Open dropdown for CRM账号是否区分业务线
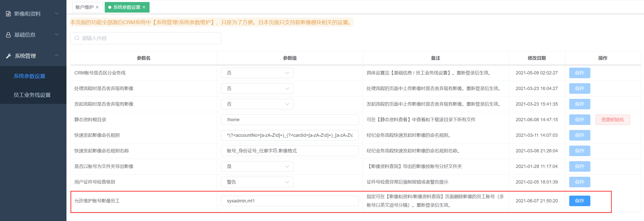The height and width of the screenshot is (221, 644). coord(257,73)
